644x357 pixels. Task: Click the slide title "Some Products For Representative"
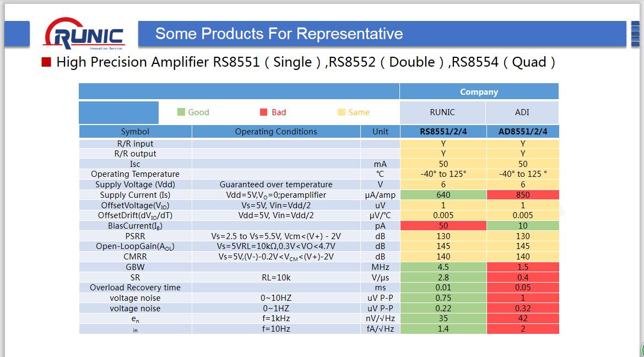tap(279, 34)
